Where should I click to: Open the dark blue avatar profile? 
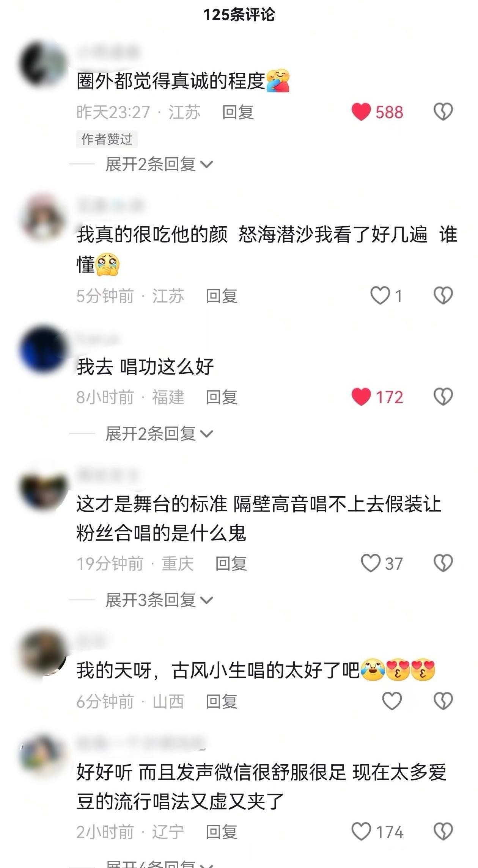click(42, 349)
